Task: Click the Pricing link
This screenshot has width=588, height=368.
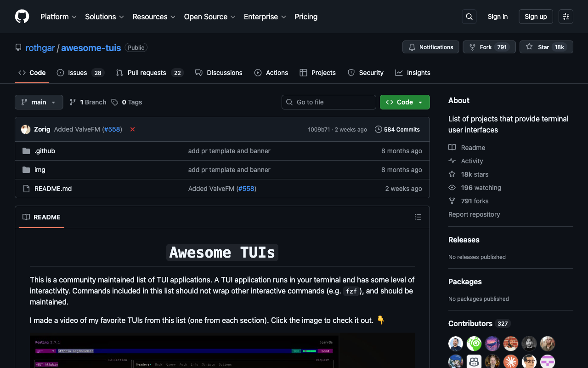Action: click(306, 17)
